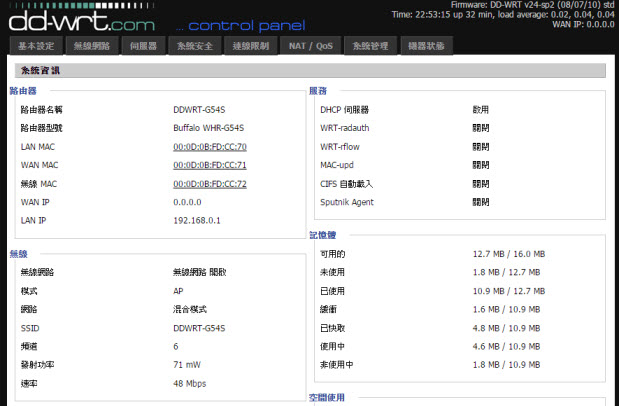Select cached value 4.8 MB / 10.9 MB
The width and height of the screenshot is (619, 406).
(506, 328)
